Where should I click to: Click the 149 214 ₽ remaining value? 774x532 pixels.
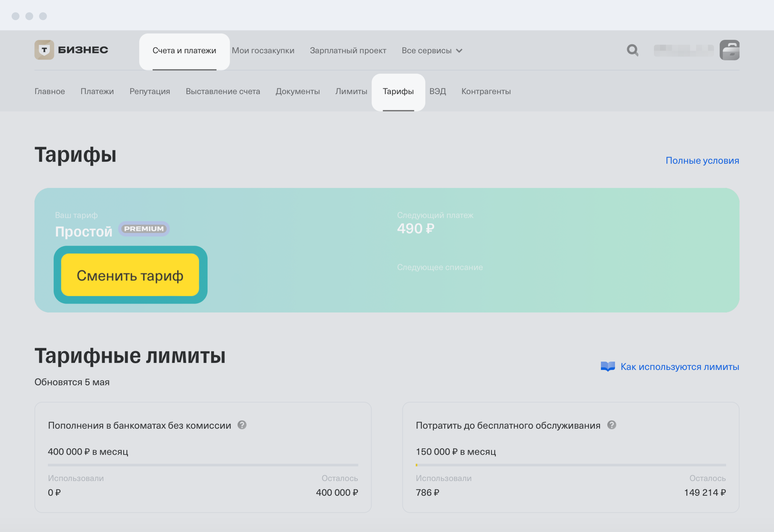click(x=705, y=492)
